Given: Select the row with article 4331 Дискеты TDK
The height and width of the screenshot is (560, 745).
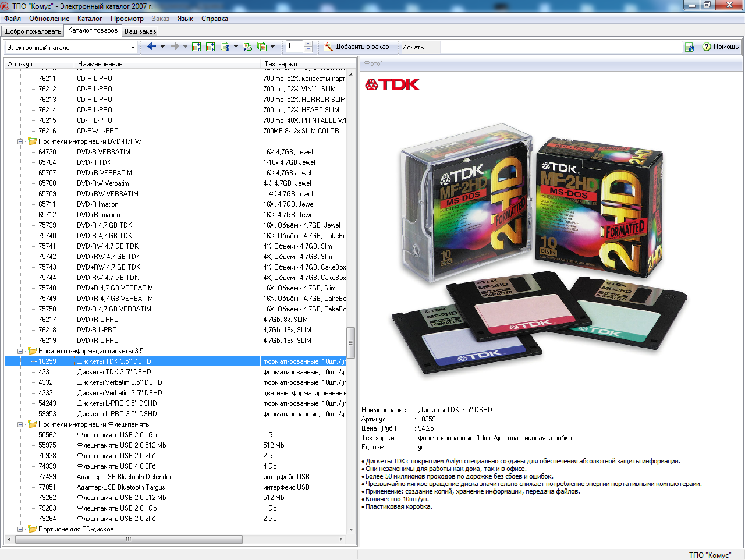Looking at the screenshot, I should pyautogui.click(x=175, y=372).
